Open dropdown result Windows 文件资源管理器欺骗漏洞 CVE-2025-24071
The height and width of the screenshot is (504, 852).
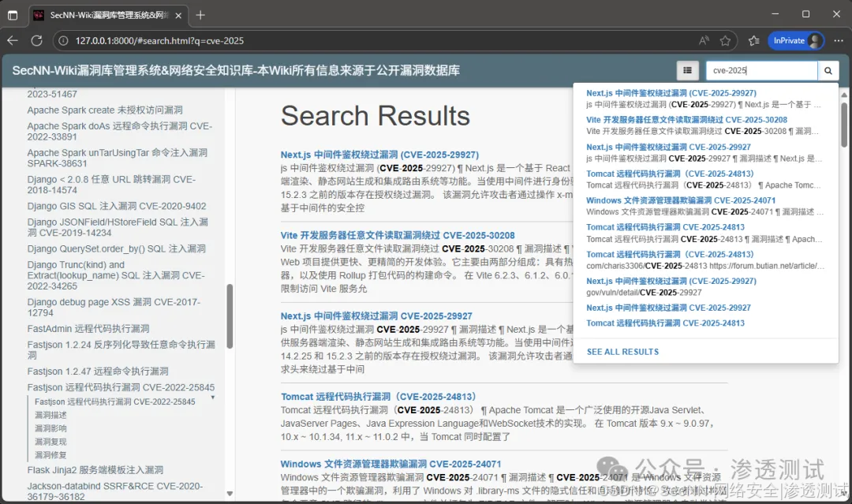click(x=681, y=200)
